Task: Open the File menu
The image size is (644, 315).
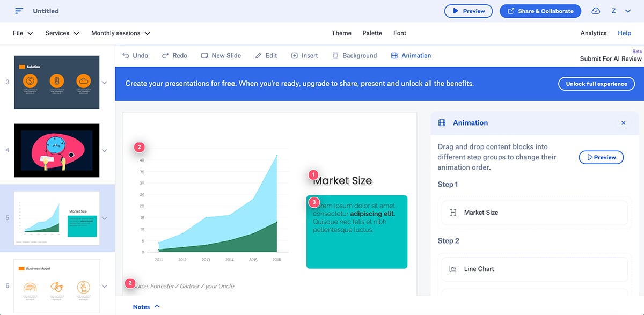Action: (21, 33)
